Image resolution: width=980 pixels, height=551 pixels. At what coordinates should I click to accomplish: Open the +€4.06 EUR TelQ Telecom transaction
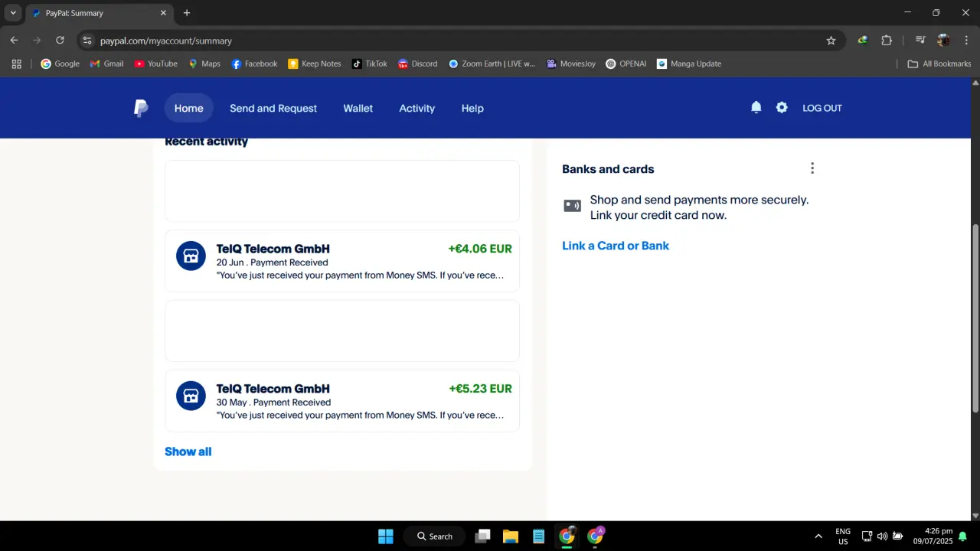click(342, 261)
